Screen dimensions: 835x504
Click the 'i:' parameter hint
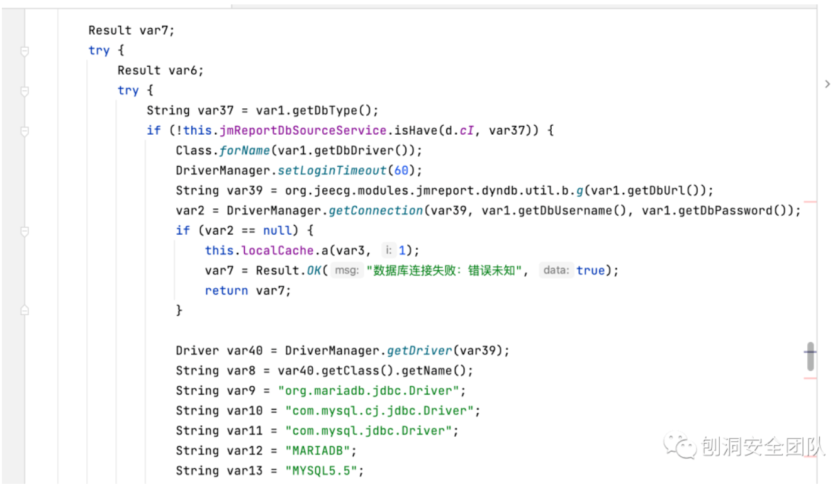tap(389, 250)
